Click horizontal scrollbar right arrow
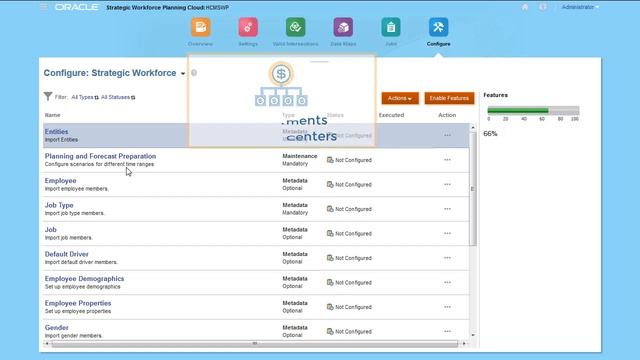The image size is (640, 360). coord(464,344)
